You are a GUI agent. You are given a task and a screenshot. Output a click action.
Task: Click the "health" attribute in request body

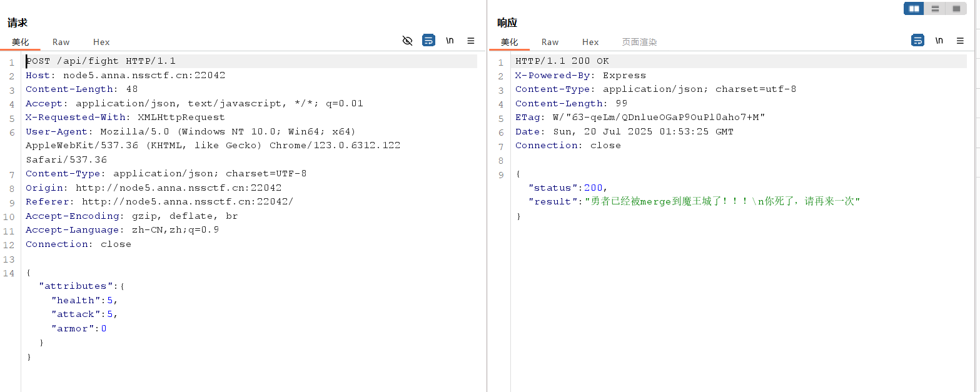coord(76,301)
